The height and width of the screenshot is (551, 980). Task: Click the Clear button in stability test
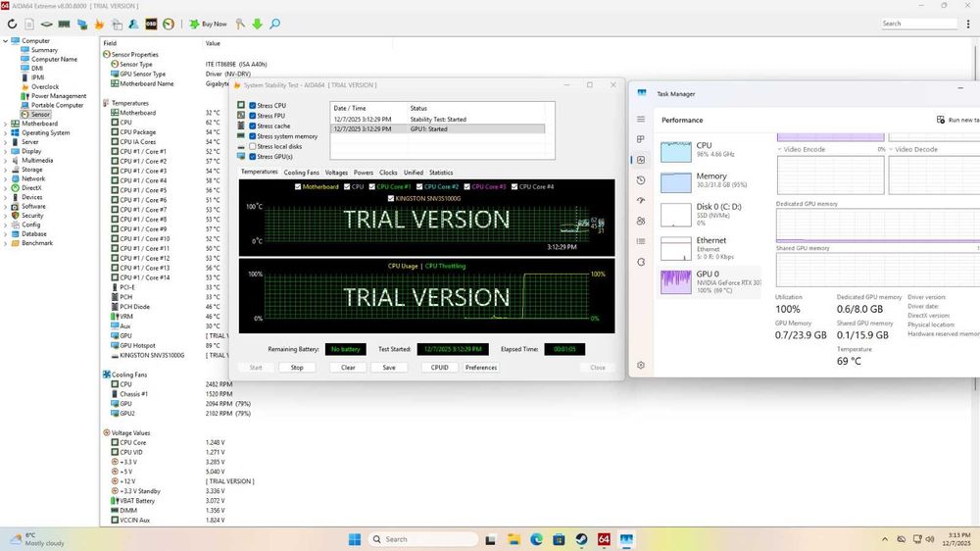(348, 368)
